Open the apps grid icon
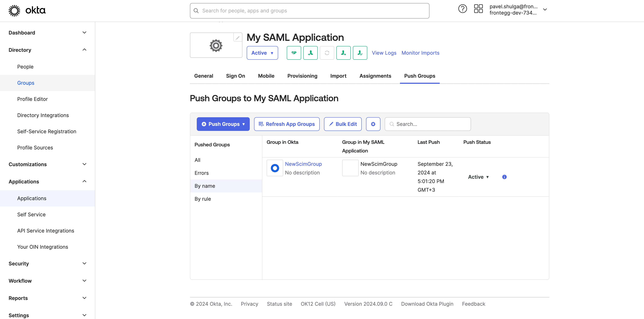The image size is (644, 319). 478,9
